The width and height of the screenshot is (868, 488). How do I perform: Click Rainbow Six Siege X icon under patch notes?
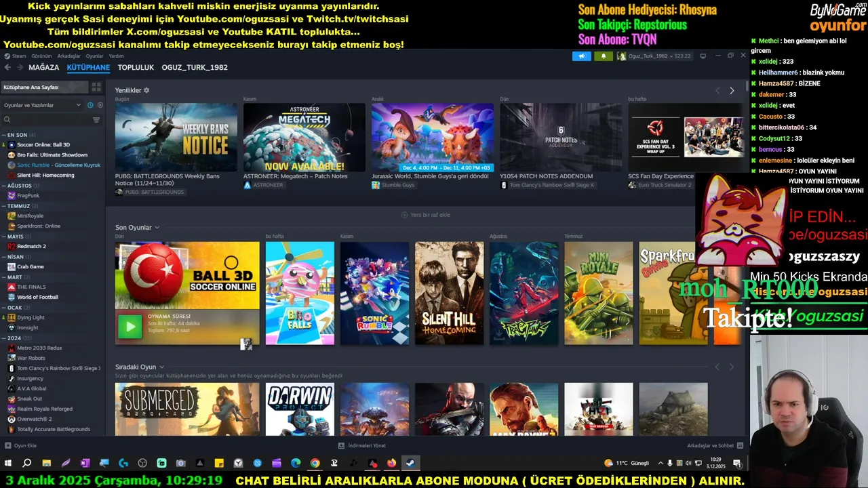click(504, 185)
